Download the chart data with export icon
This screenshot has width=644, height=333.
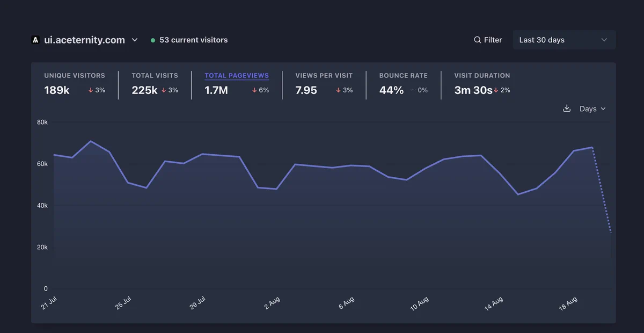[567, 108]
